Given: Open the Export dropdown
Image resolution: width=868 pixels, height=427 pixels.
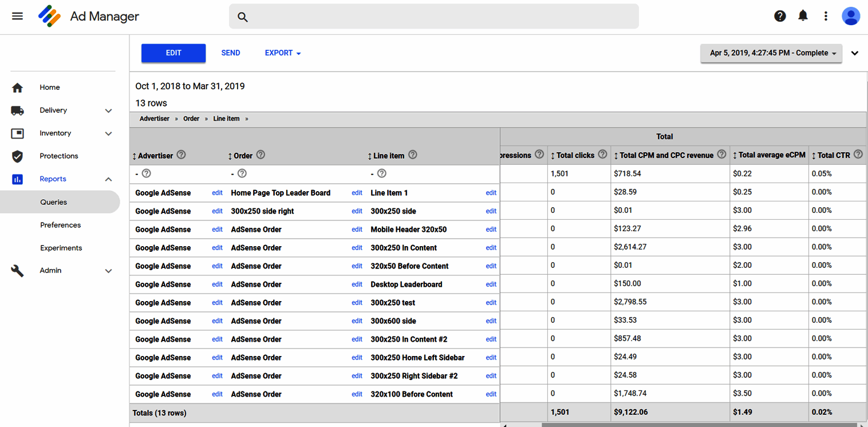Looking at the screenshot, I should coord(283,53).
